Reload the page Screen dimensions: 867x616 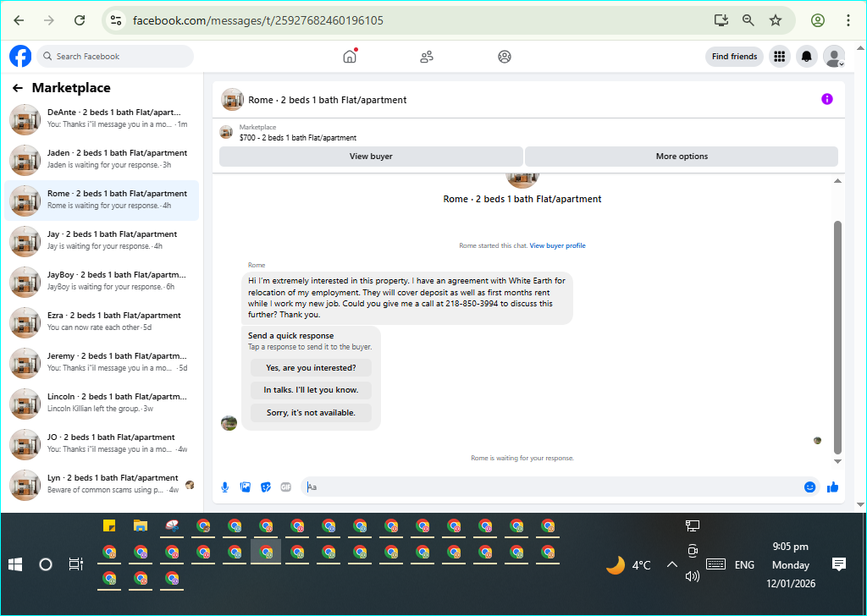(80, 20)
